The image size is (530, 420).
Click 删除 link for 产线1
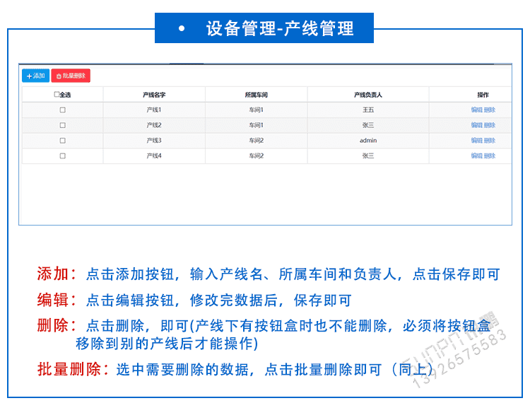click(490, 110)
